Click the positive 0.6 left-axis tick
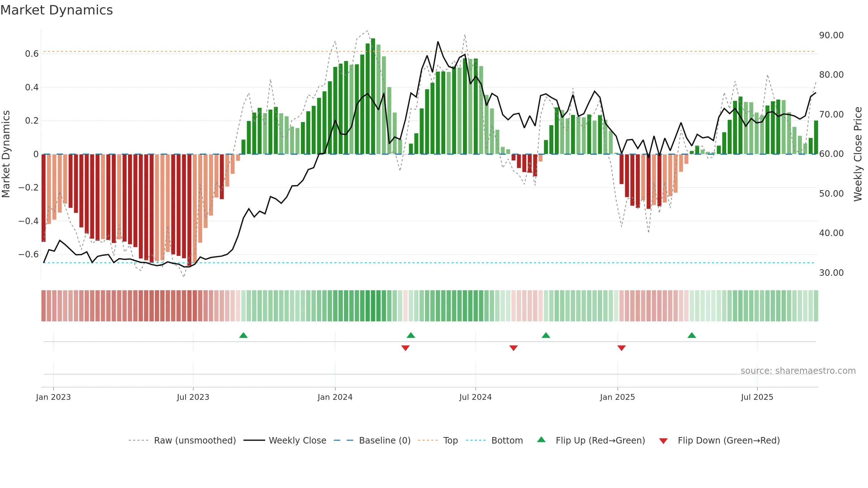This screenshot has height=488, width=868. [32, 54]
